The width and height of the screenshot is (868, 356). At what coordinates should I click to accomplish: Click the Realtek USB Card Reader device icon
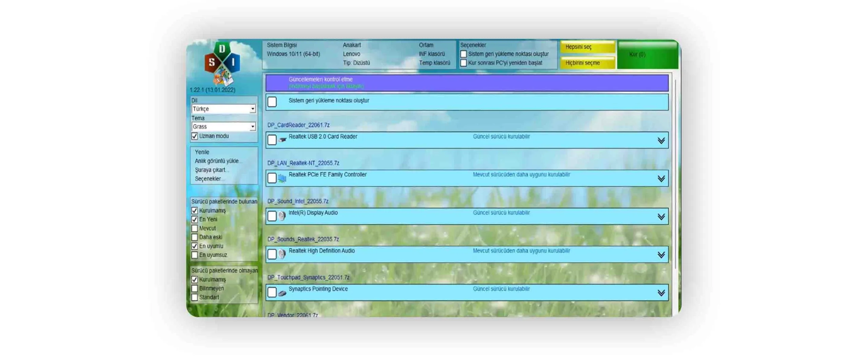pos(282,140)
